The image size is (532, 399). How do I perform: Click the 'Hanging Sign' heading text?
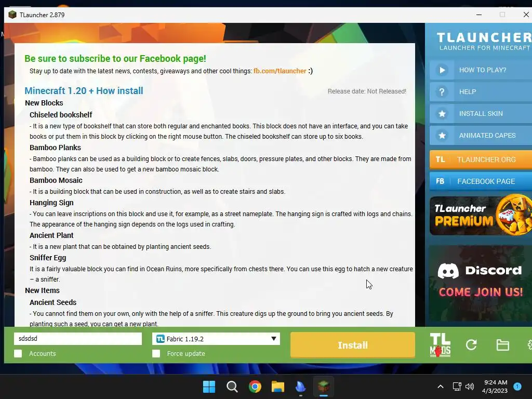[51, 203]
